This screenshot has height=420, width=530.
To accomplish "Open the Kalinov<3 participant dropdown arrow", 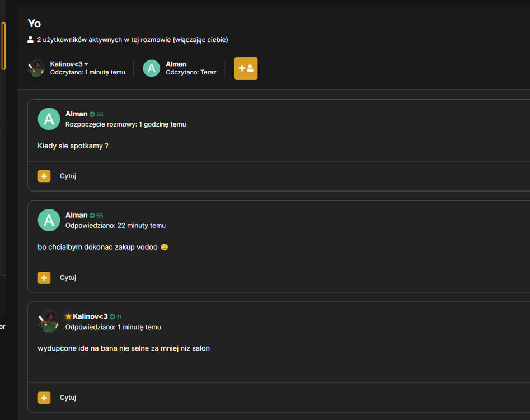I will tap(87, 64).
